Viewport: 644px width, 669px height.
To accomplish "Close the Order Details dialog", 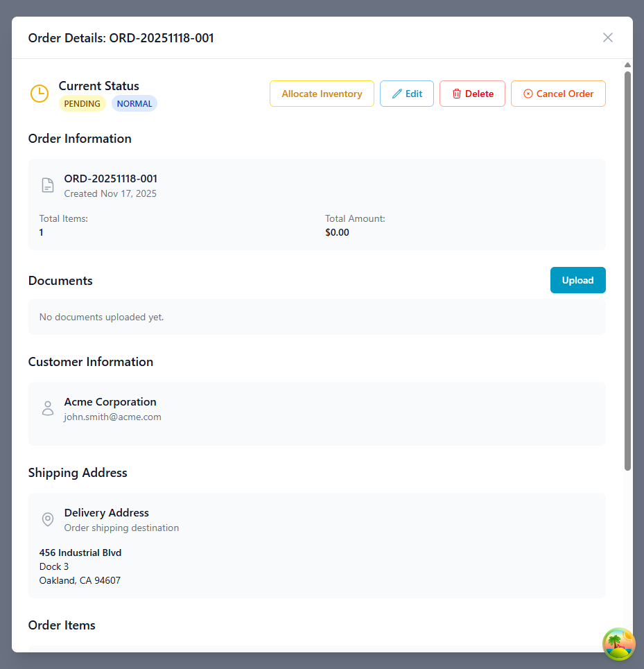I will pos(608,37).
